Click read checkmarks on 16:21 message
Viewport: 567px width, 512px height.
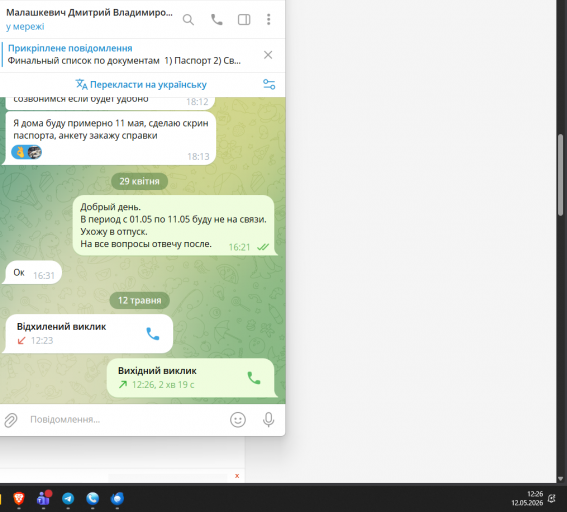pyautogui.click(x=263, y=247)
